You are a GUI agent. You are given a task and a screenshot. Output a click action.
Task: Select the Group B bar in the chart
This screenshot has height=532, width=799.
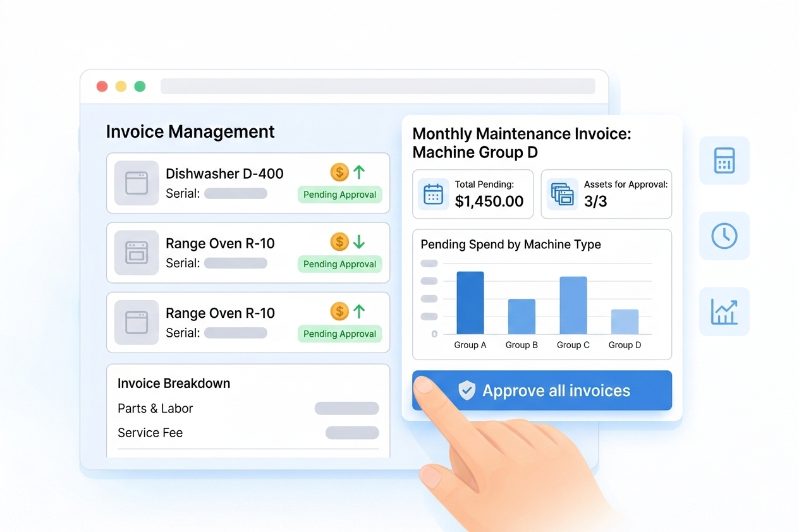[x=521, y=317]
